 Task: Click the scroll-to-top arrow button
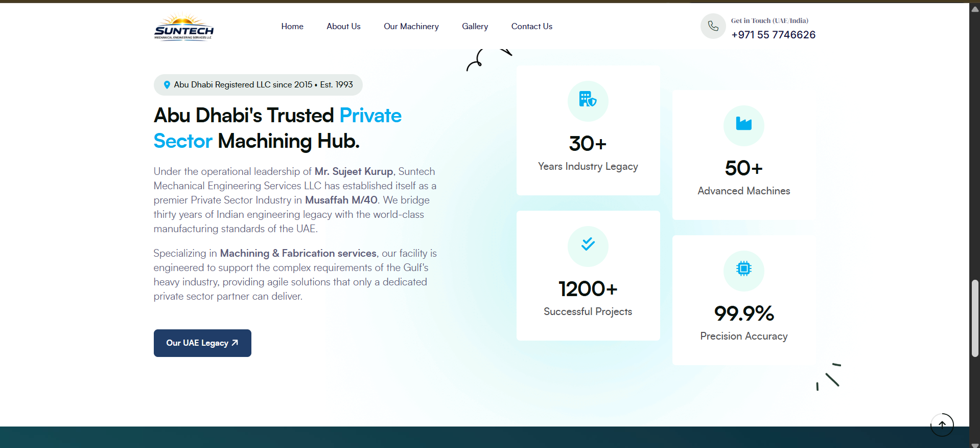click(942, 424)
